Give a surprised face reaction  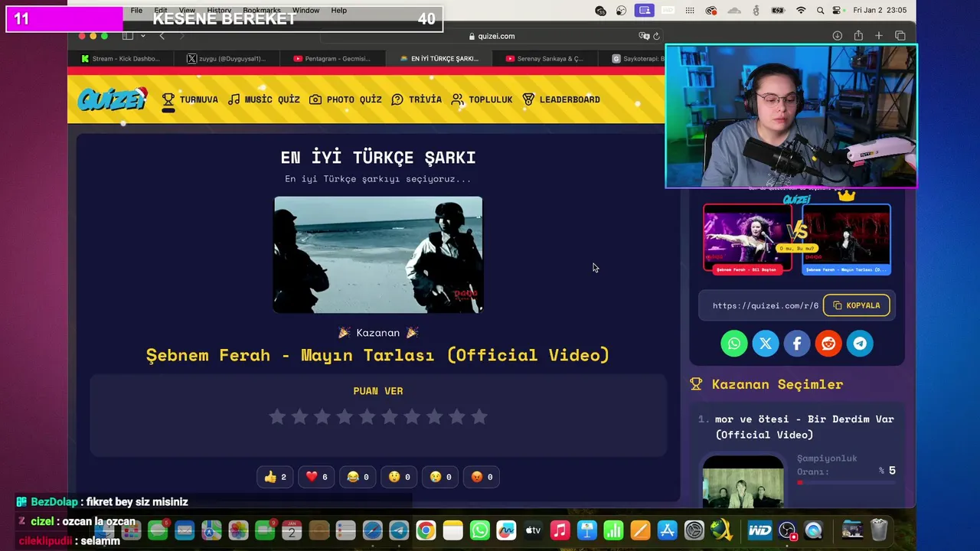pos(399,477)
